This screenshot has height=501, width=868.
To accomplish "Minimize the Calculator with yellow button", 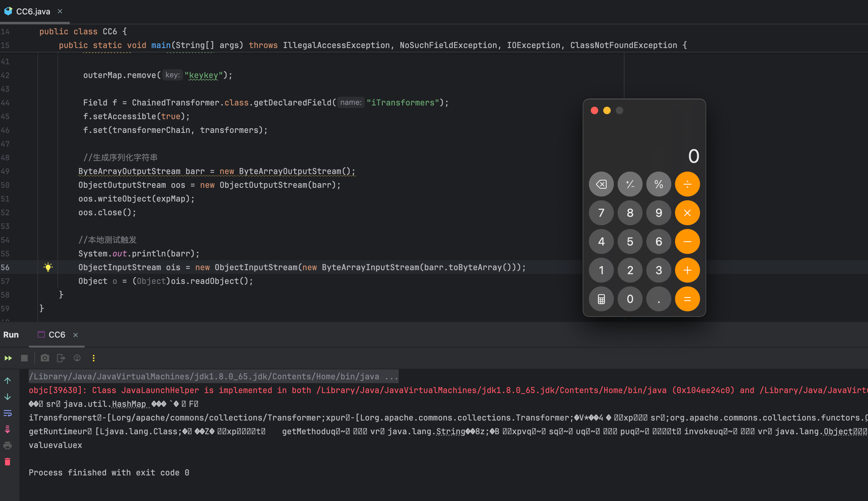I will 607,110.
